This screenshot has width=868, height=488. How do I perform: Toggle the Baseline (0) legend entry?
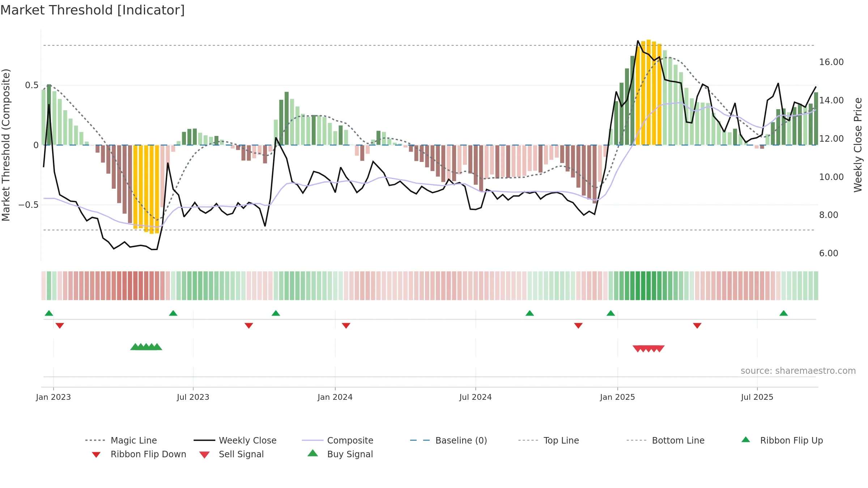[448, 440]
